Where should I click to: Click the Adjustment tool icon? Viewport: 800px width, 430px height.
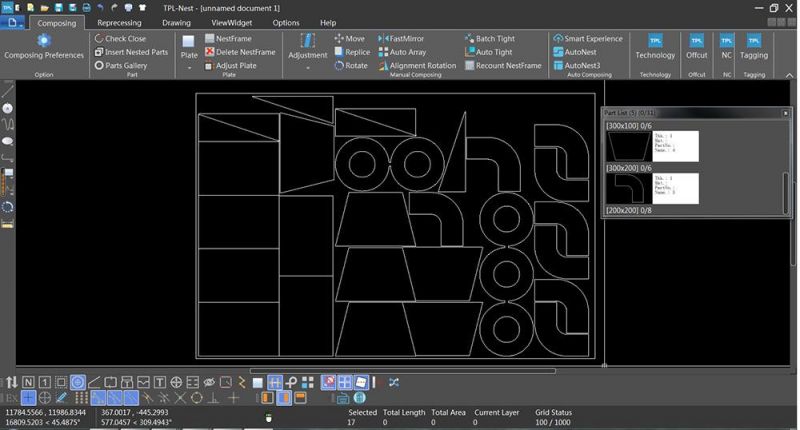pos(308,41)
